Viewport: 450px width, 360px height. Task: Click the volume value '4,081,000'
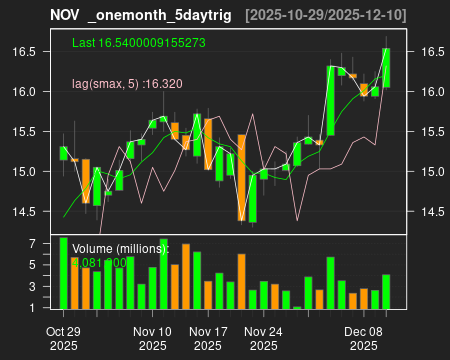99,263
